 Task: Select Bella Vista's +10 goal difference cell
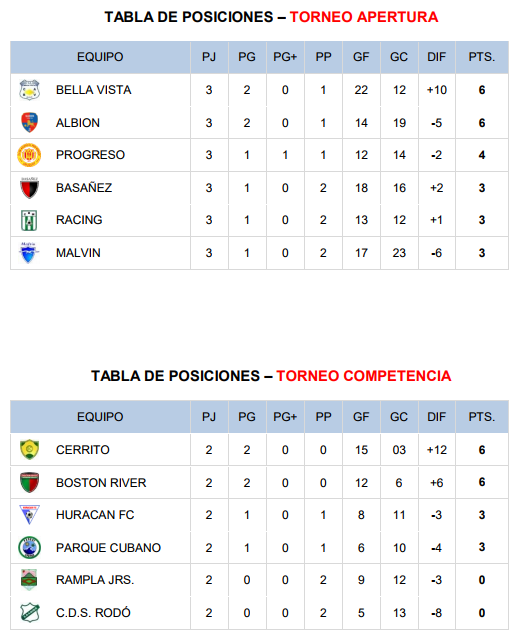437,90
